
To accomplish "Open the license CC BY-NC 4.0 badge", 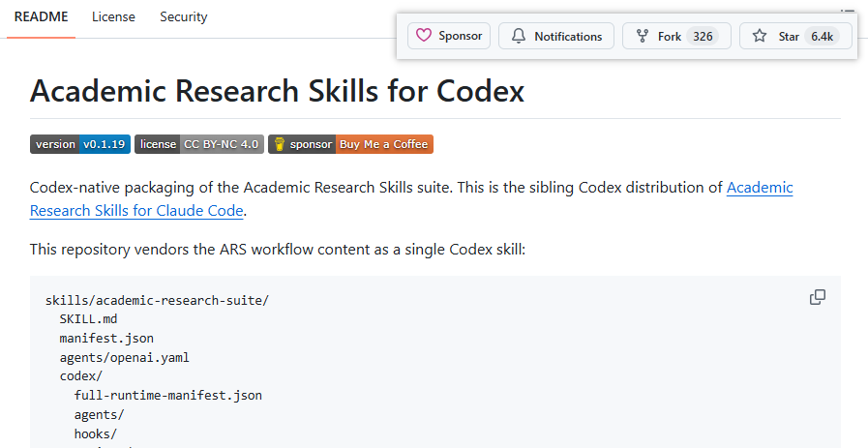I will pyautogui.click(x=199, y=144).
